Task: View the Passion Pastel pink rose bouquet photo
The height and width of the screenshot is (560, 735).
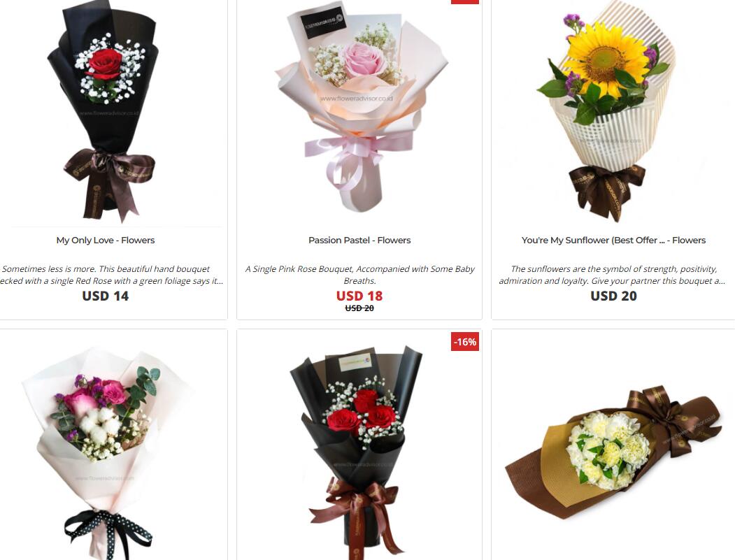Action: click(360, 107)
